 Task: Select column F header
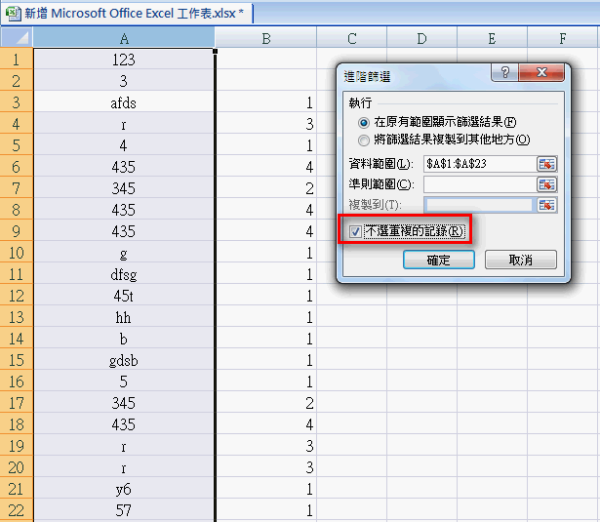click(563, 38)
